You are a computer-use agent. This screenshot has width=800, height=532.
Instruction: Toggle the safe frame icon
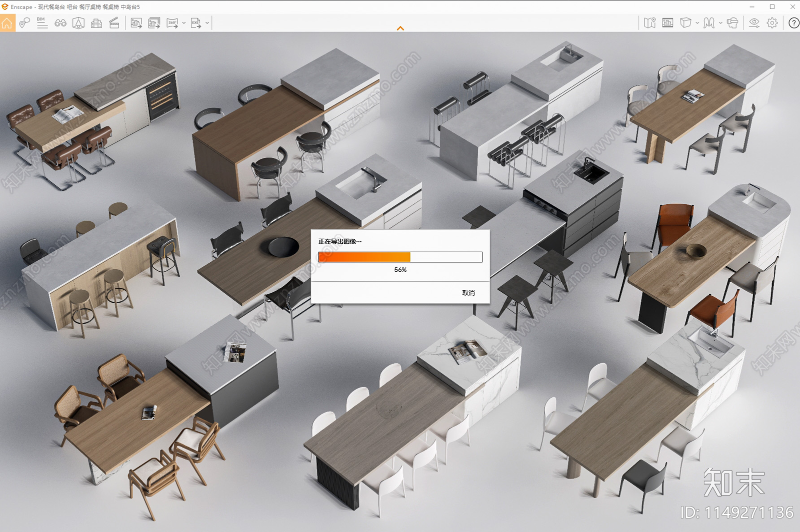667,23
